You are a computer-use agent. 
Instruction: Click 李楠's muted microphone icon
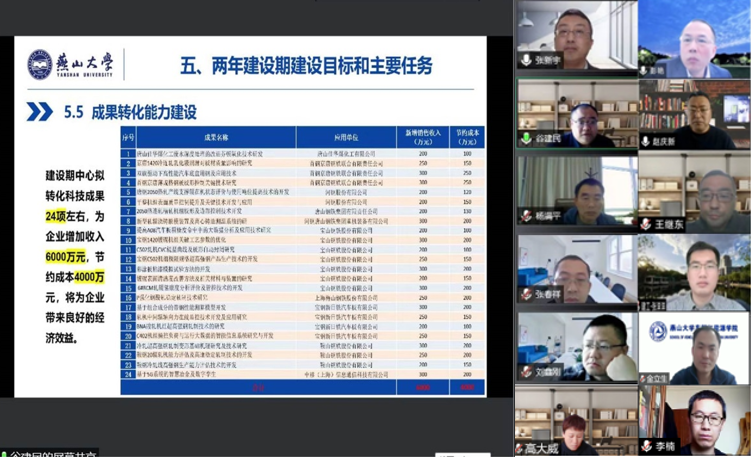click(648, 448)
